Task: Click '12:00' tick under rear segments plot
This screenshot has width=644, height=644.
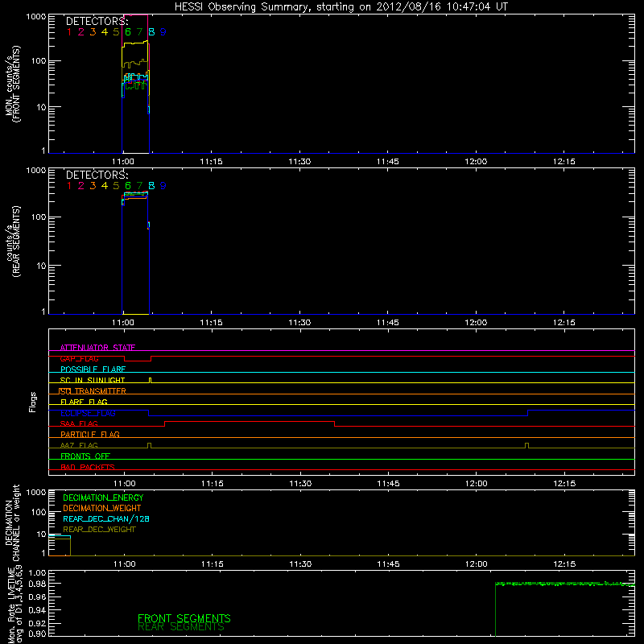Action: coord(476,323)
